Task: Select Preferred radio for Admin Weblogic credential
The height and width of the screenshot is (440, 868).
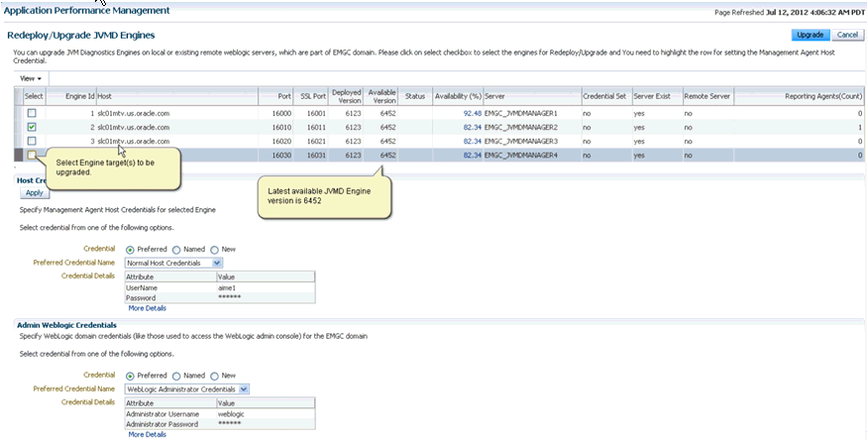Action: point(130,376)
